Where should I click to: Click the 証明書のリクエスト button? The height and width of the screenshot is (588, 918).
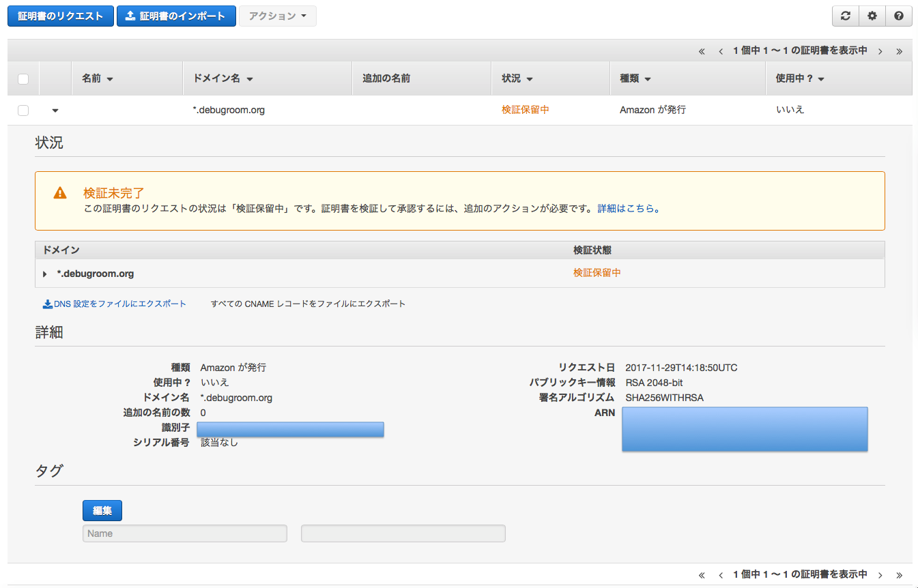61,16
